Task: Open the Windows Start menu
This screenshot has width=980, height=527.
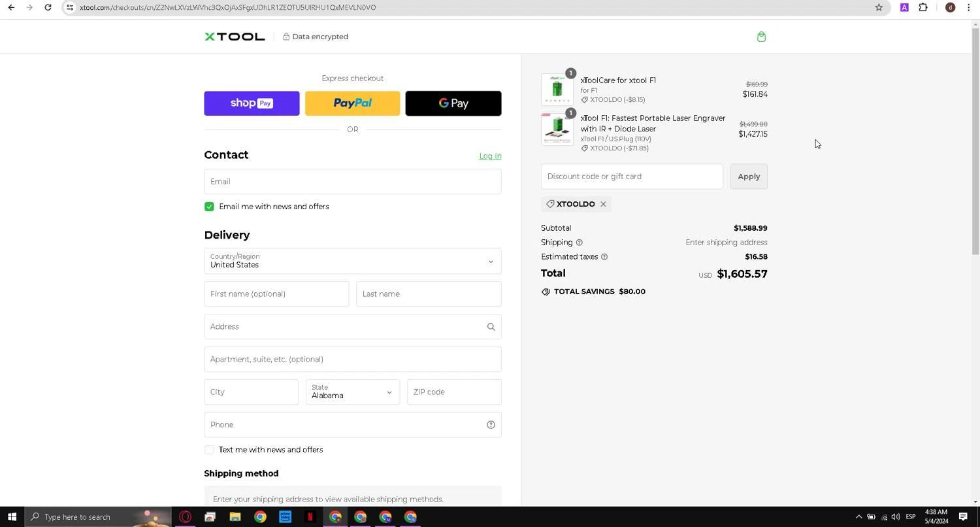Action: coord(12,517)
